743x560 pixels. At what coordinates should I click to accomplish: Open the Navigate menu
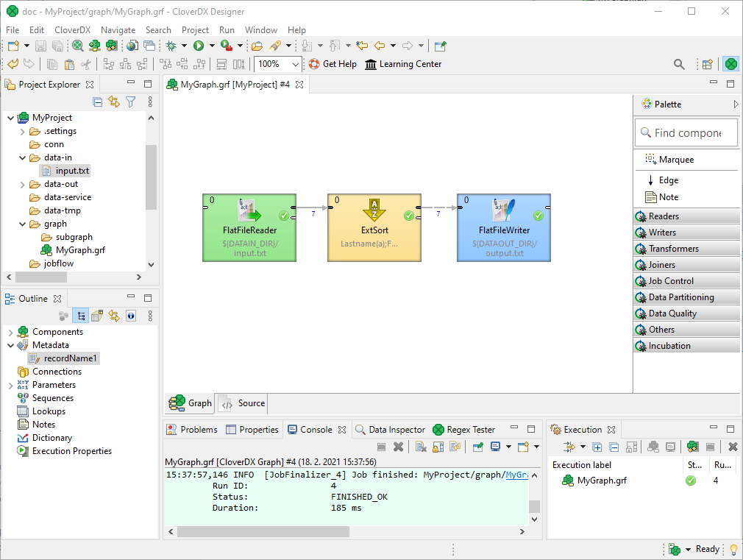click(x=118, y=30)
